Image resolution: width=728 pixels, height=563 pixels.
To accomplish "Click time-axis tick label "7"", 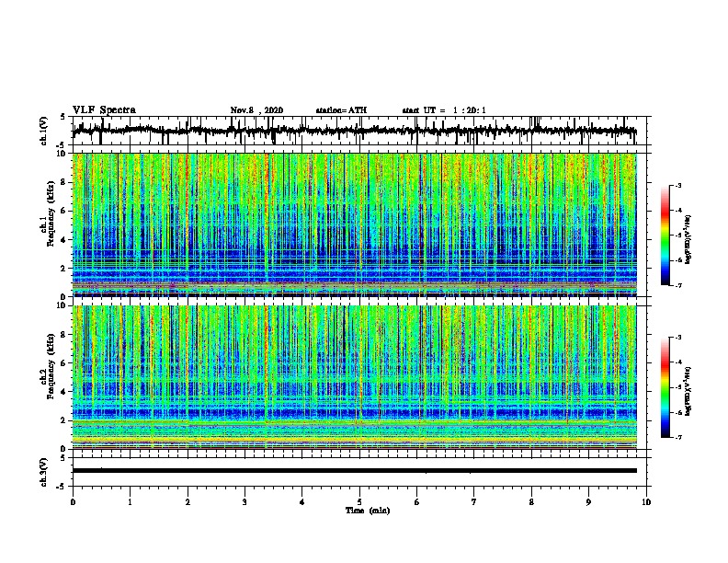I will click(474, 501).
